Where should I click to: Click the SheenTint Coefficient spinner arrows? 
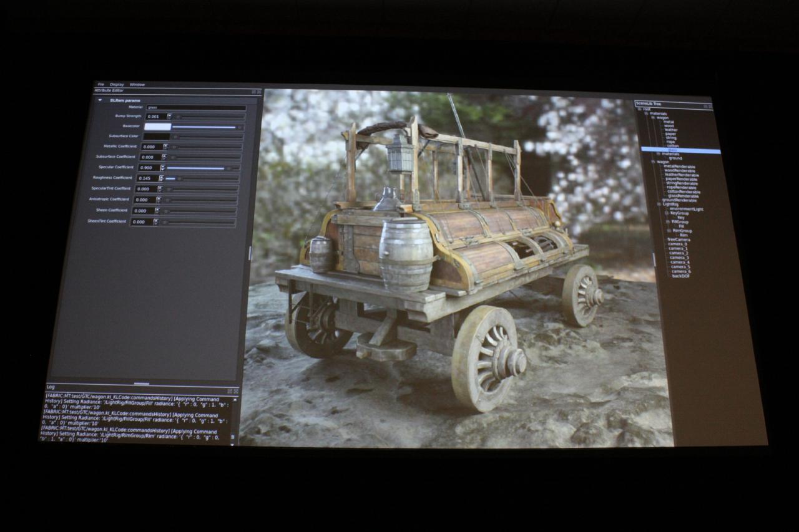(156, 222)
